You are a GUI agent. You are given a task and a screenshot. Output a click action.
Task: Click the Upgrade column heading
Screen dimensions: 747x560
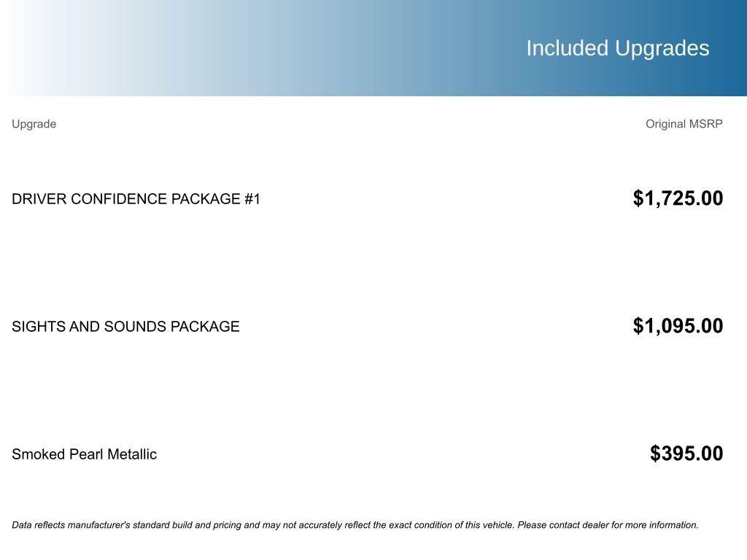(34, 124)
